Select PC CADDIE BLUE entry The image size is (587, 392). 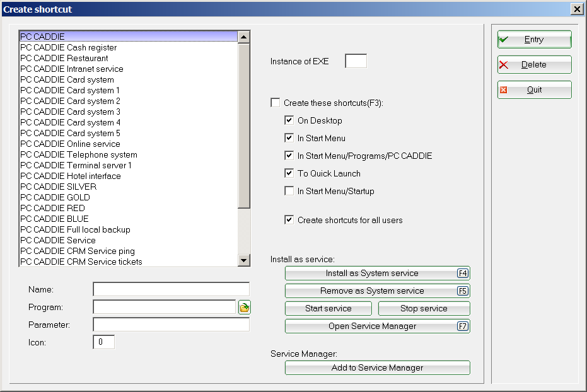coord(129,219)
